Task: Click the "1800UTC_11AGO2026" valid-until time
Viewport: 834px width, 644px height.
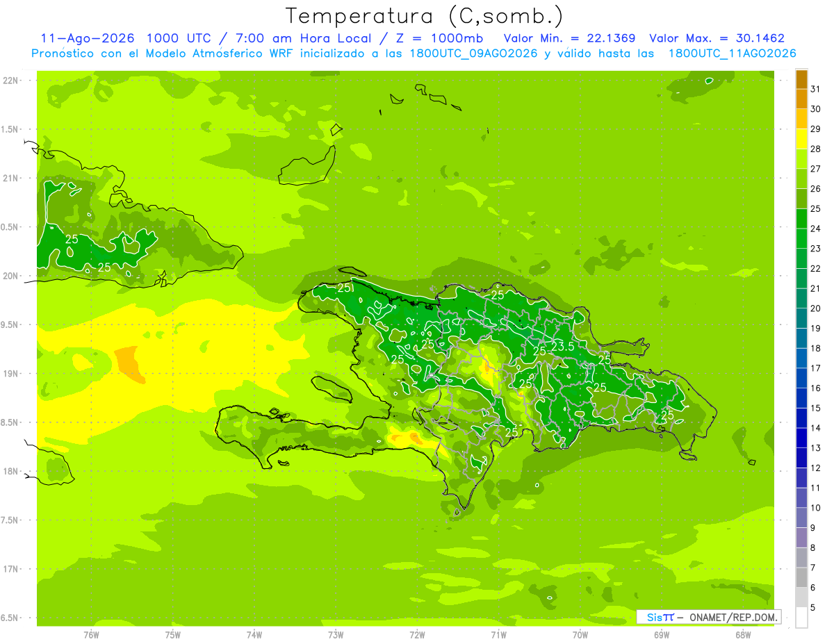Action: point(732,53)
